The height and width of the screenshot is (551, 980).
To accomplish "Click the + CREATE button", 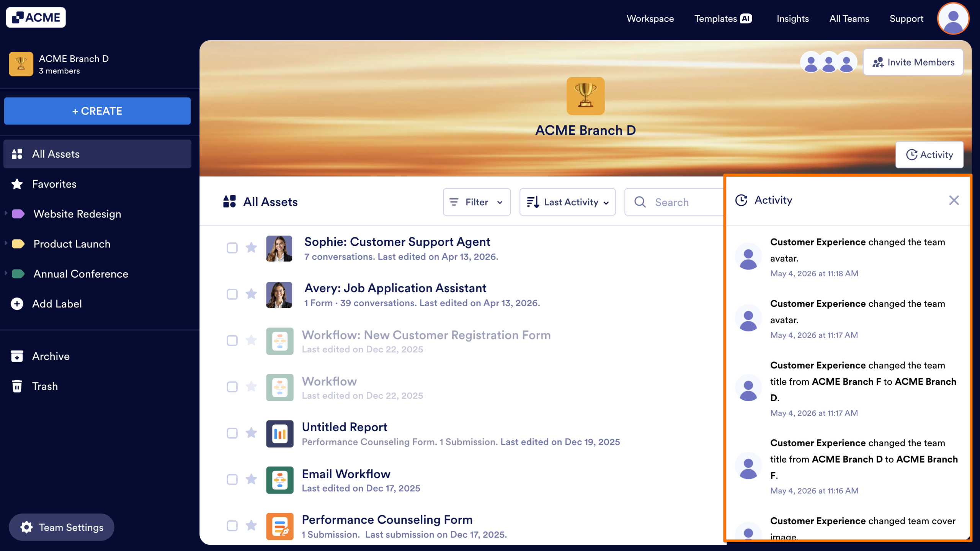I will click(97, 111).
